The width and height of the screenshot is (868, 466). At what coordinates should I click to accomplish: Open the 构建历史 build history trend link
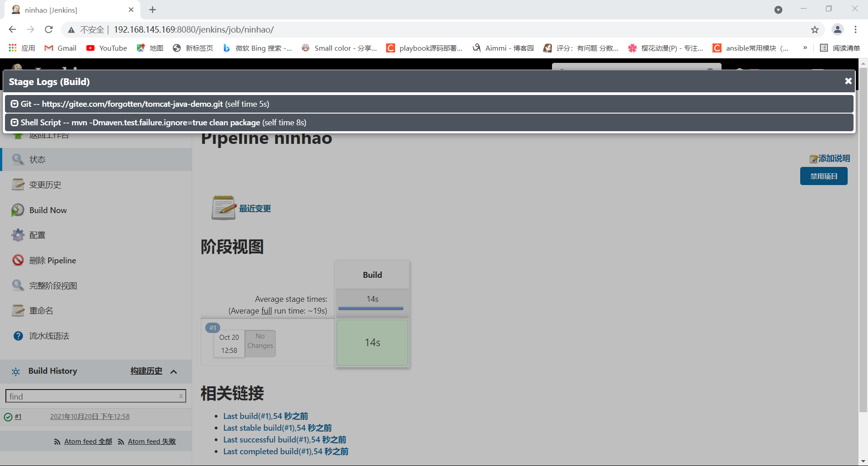click(x=146, y=371)
